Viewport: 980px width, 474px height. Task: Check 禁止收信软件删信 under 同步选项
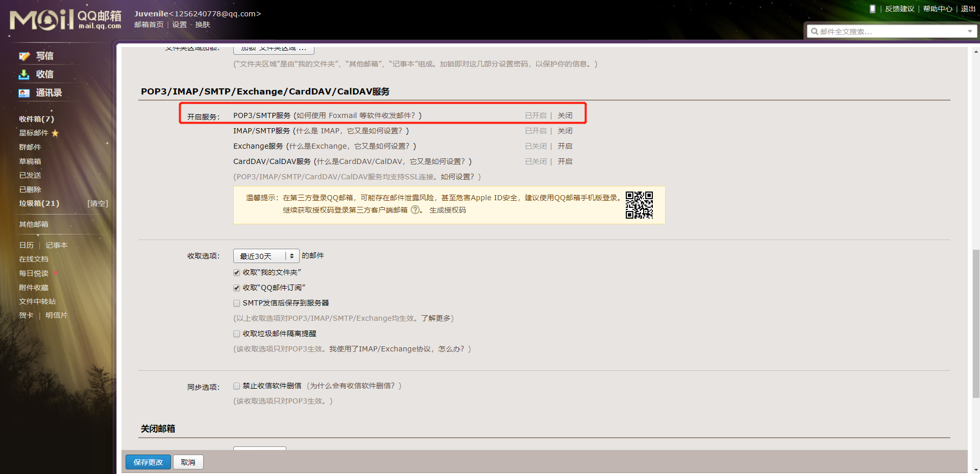click(x=236, y=386)
